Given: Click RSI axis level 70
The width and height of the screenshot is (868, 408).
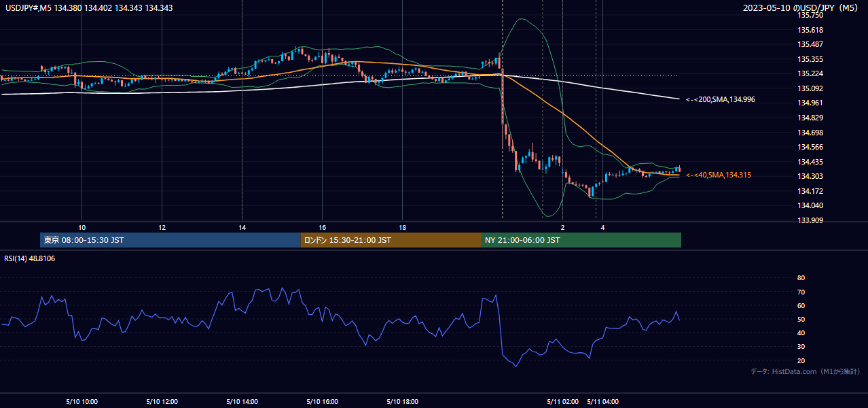Looking at the screenshot, I should (x=801, y=292).
